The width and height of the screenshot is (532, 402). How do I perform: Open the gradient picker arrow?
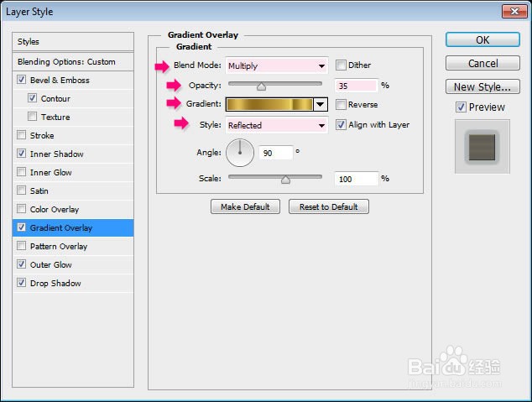point(321,104)
